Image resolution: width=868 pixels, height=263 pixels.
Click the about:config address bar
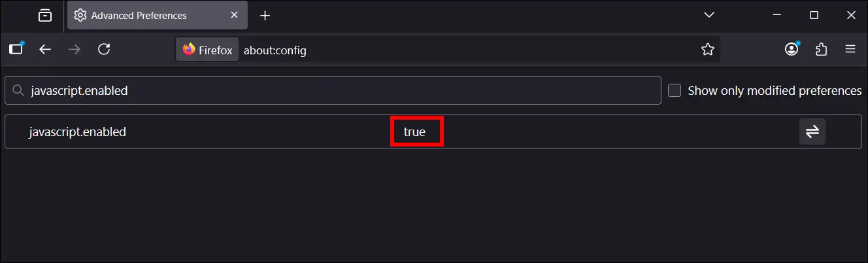pyautogui.click(x=458, y=50)
